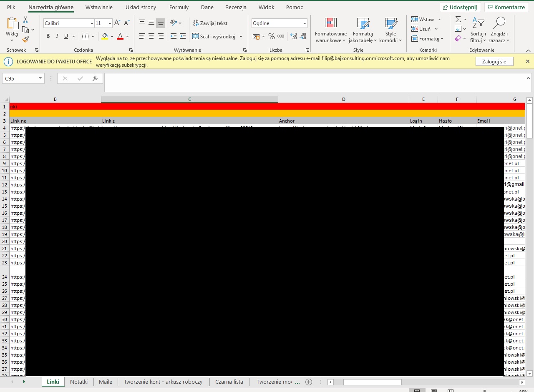Open the Ogólne number format dropdown
The width and height of the screenshot is (534, 392).
[304, 23]
